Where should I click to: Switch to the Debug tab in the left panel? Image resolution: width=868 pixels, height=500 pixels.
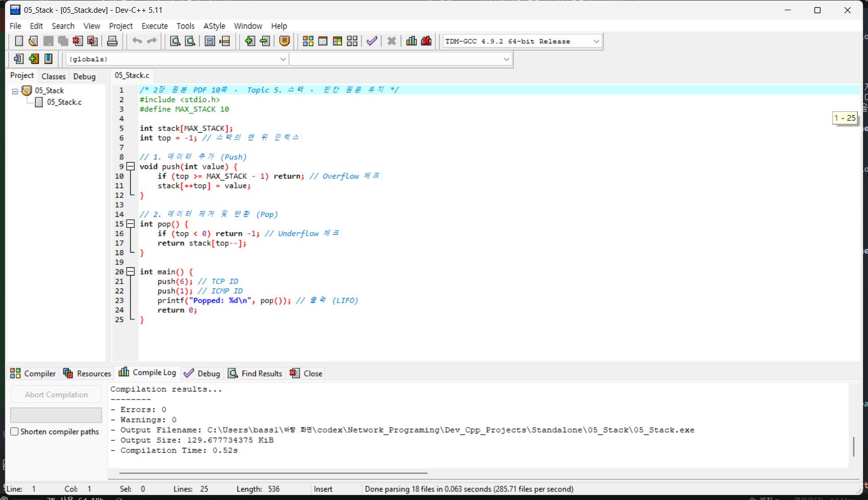(84, 77)
